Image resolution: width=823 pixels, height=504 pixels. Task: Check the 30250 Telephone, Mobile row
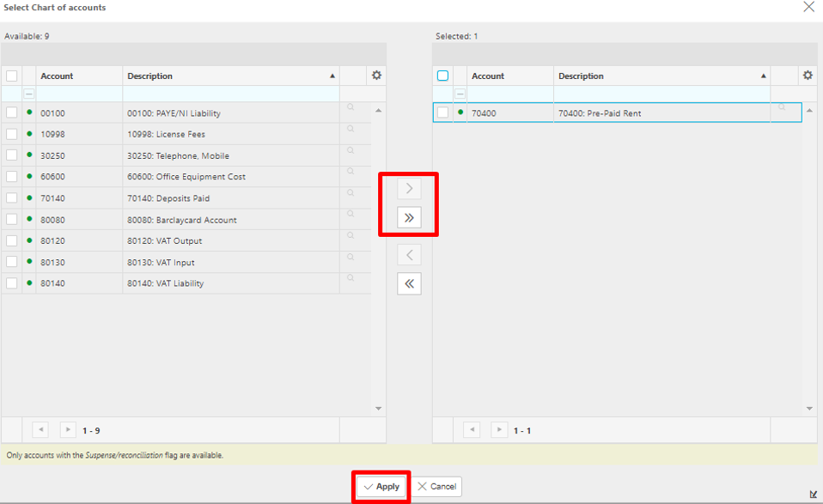click(11, 155)
